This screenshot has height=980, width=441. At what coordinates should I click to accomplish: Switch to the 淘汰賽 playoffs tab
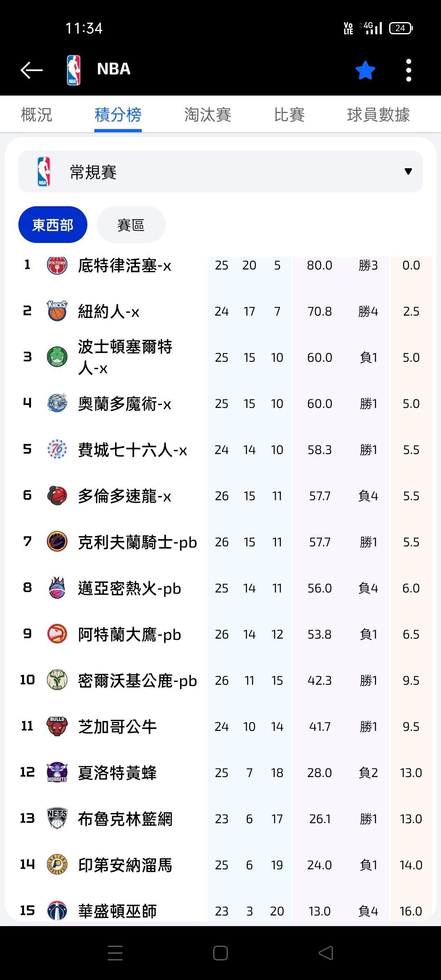[x=207, y=115]
